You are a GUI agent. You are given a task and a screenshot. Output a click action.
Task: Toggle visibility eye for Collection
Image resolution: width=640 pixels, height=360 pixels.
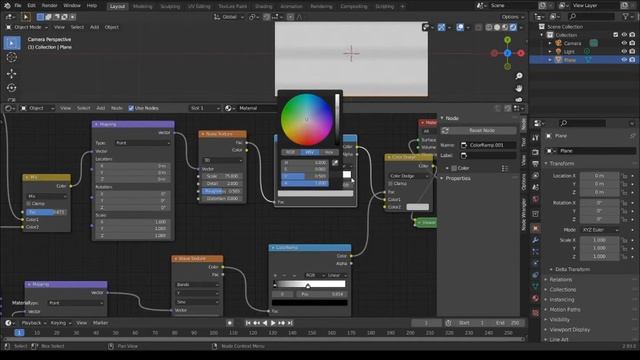click(x=624, y=35)
